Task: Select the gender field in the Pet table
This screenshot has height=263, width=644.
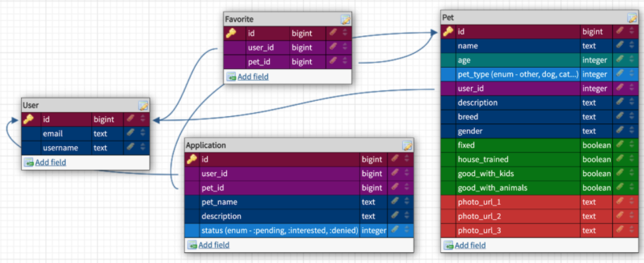Action: (x=540, y=131)
